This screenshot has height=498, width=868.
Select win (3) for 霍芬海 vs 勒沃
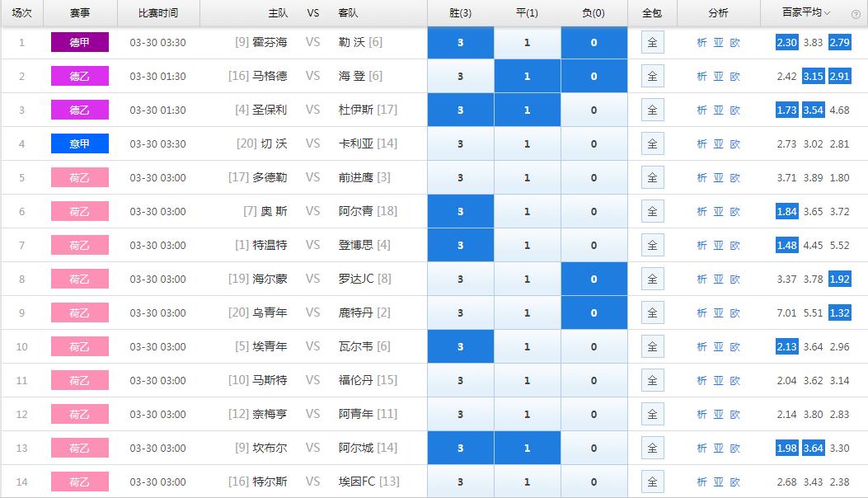pos(461,43)
